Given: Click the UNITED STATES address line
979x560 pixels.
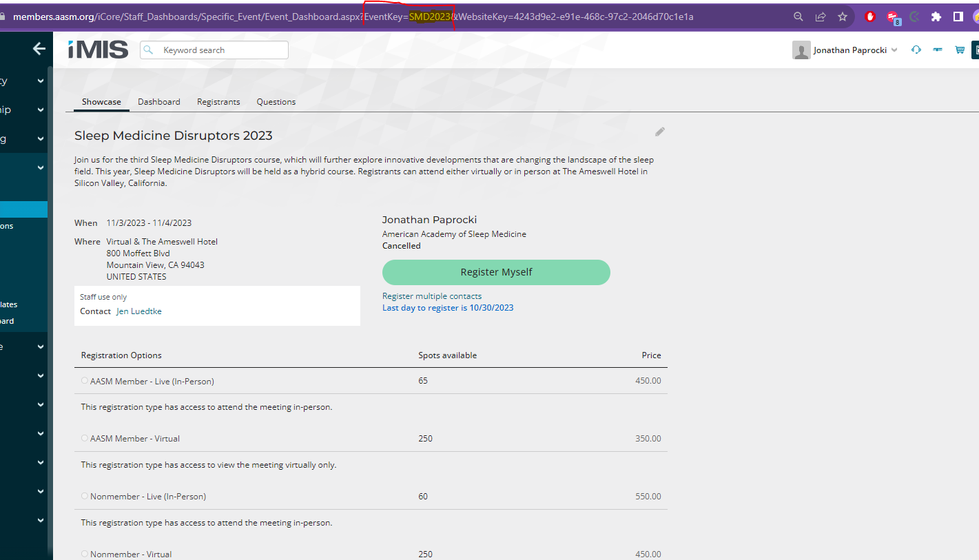Looking at the screenshot, I should [x=136, y=277].
